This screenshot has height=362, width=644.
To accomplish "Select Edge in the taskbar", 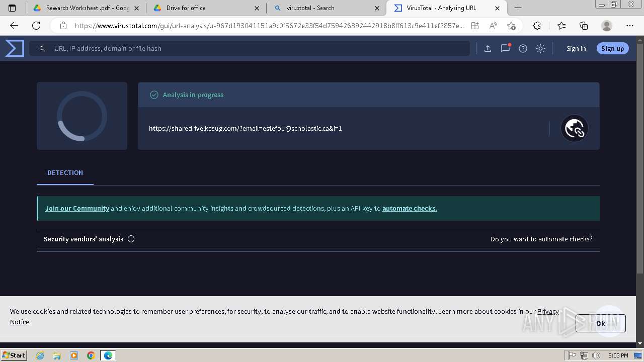I will tap(108, 355).
